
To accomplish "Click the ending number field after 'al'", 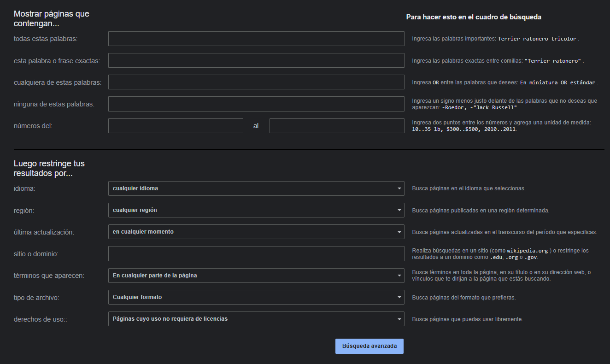I will point(336,126).
